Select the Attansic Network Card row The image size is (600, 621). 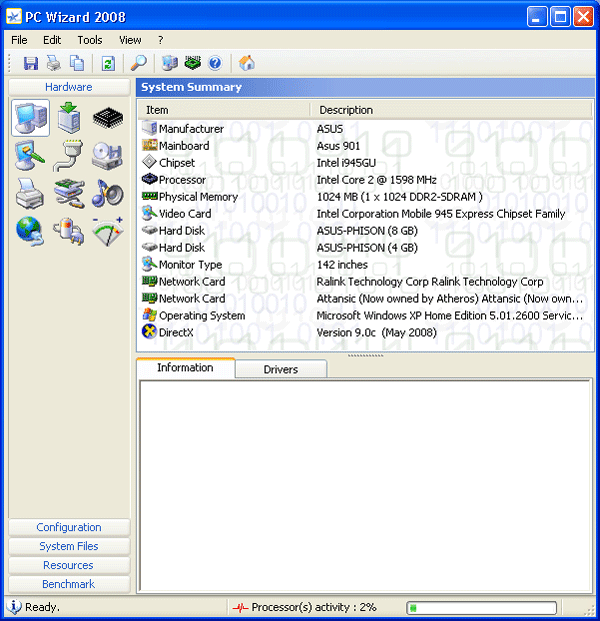coord(365,299)
